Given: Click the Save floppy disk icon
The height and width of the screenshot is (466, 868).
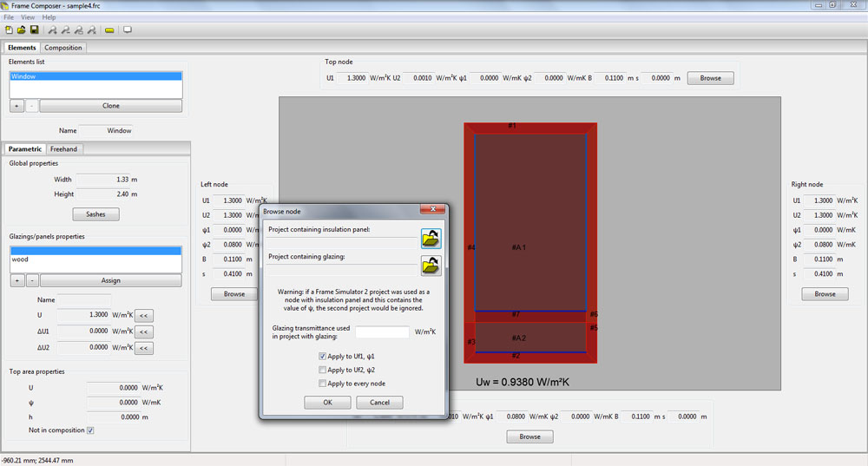Looking at the screenshot, I should click(35, 30).
